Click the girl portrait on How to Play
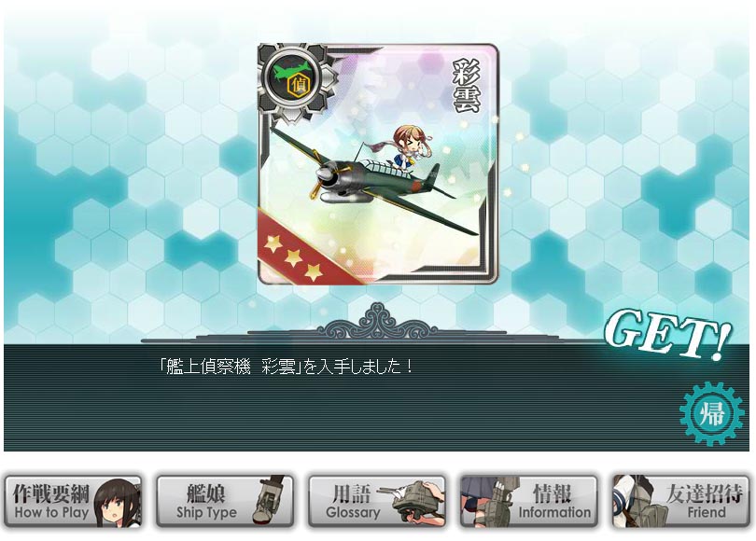Screen dimensions: 756x541 (x=118, y=503)
